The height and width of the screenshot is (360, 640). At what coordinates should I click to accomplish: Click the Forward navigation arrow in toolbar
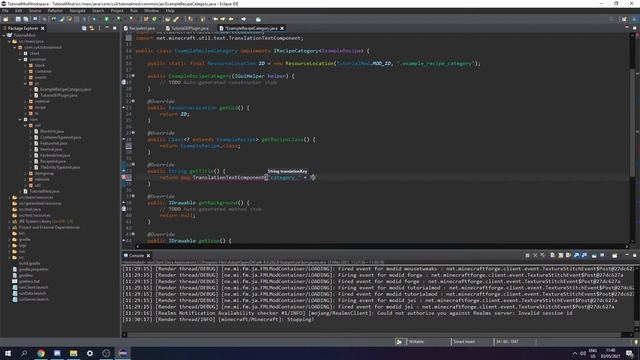point(244,19)
